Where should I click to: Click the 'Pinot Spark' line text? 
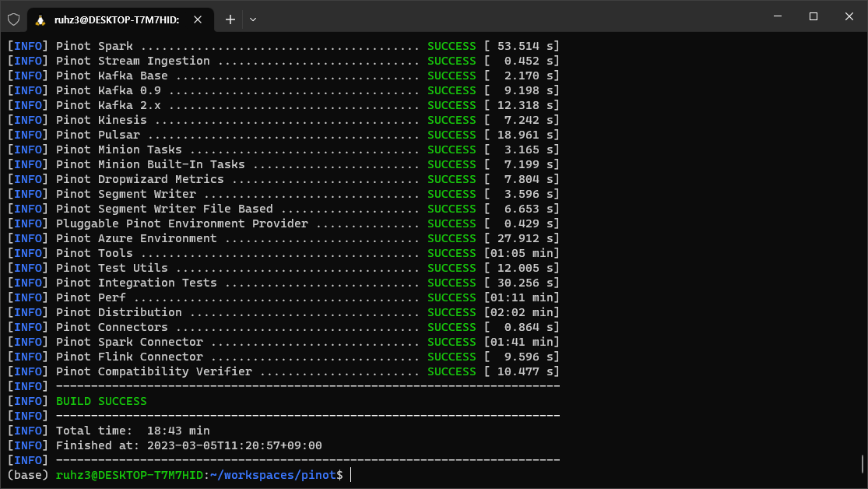[x=94, y=46]
